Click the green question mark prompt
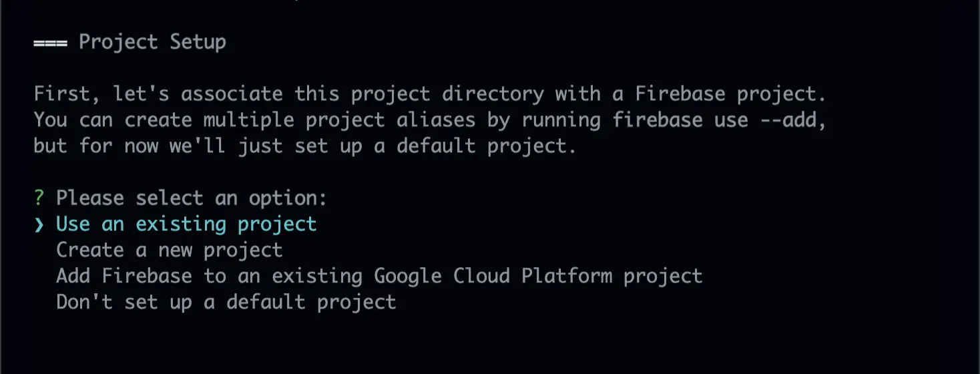The width and height of the screenshot is (980, 374). (x=39, y=198)
